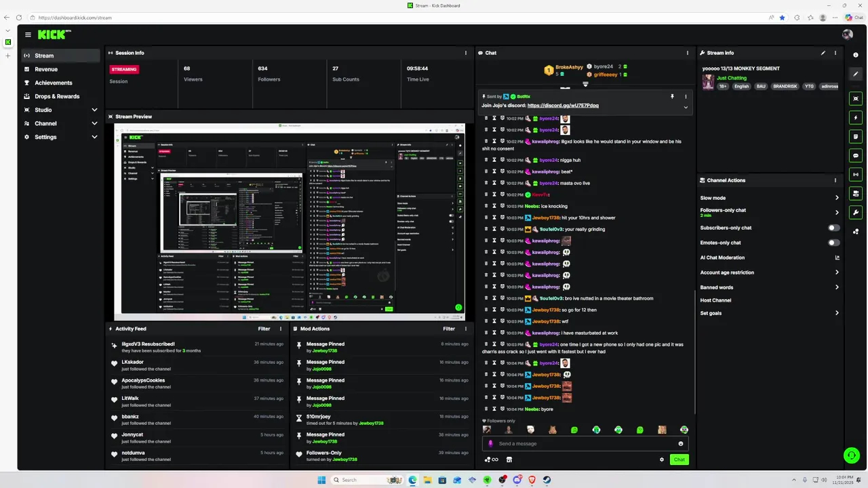Select Drops & Rewards in sidebar

coord(61,96)
